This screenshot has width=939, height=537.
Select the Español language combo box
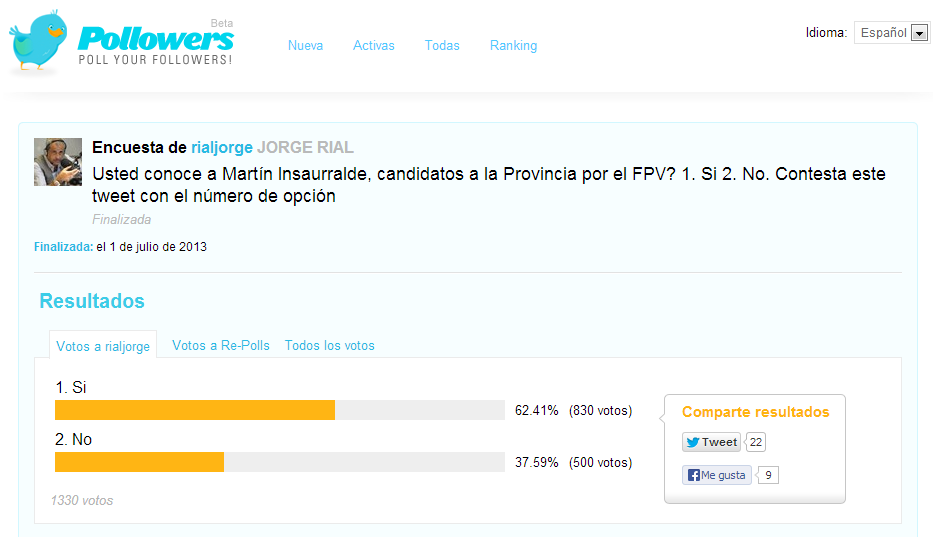(x=892, y=33)
